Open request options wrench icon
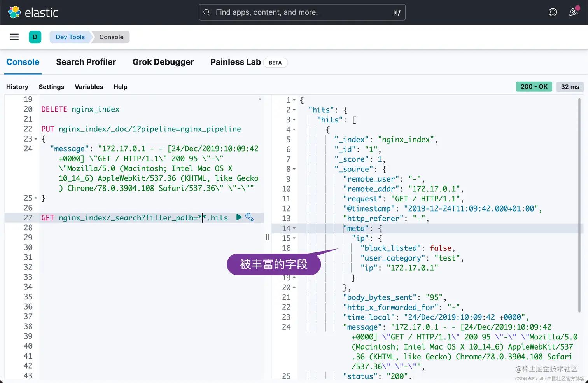The width and height of the screenshot is (588, 383). point(250,217)
